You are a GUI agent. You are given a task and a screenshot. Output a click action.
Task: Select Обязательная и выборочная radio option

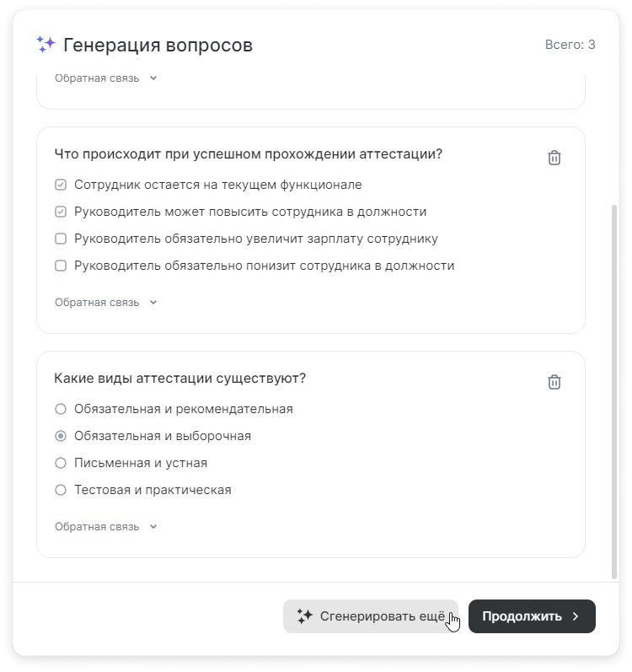61,436
